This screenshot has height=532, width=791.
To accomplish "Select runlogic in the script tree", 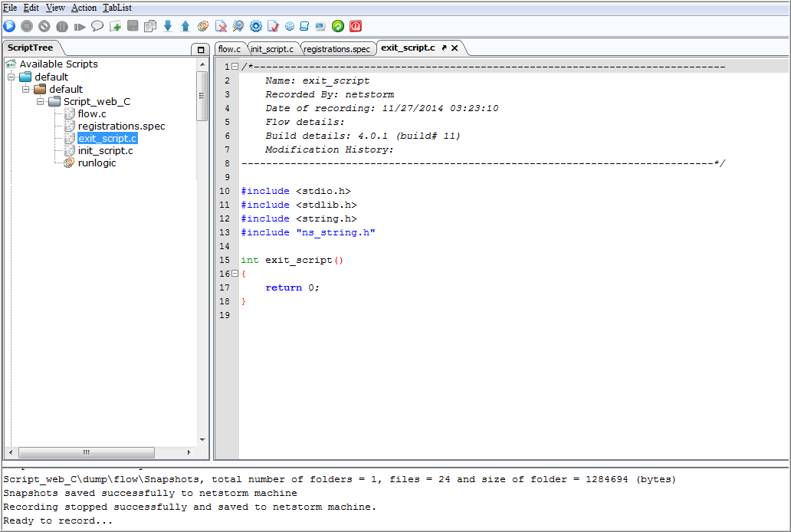I will pos(97,163).
